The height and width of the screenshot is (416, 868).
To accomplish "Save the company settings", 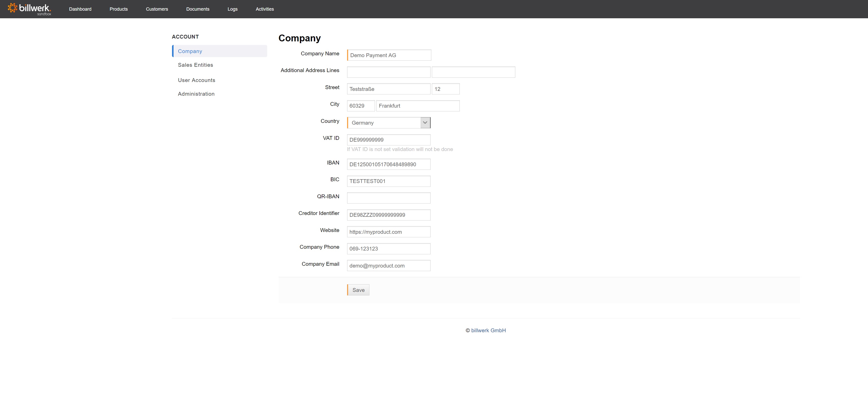I will click(358, 290).
